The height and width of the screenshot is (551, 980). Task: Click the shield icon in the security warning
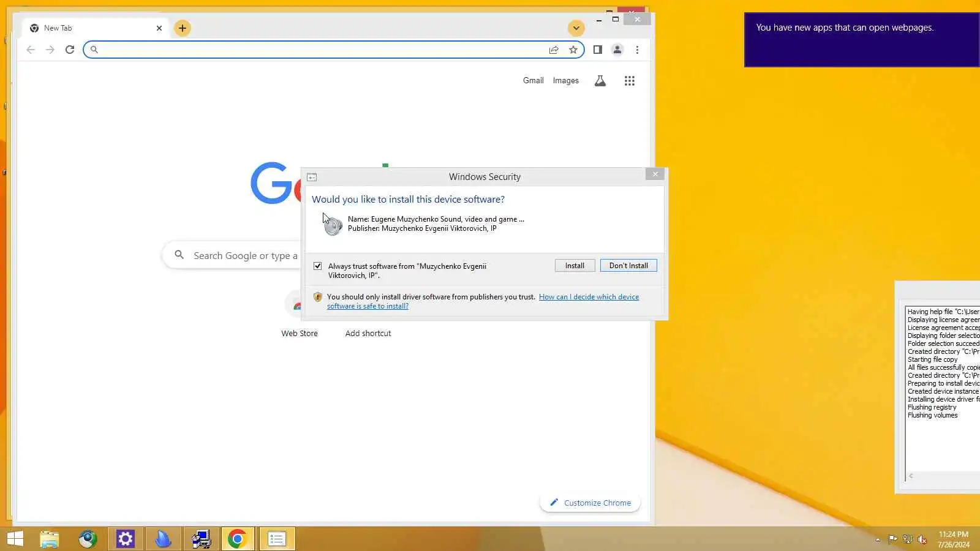tap(317, 297)
